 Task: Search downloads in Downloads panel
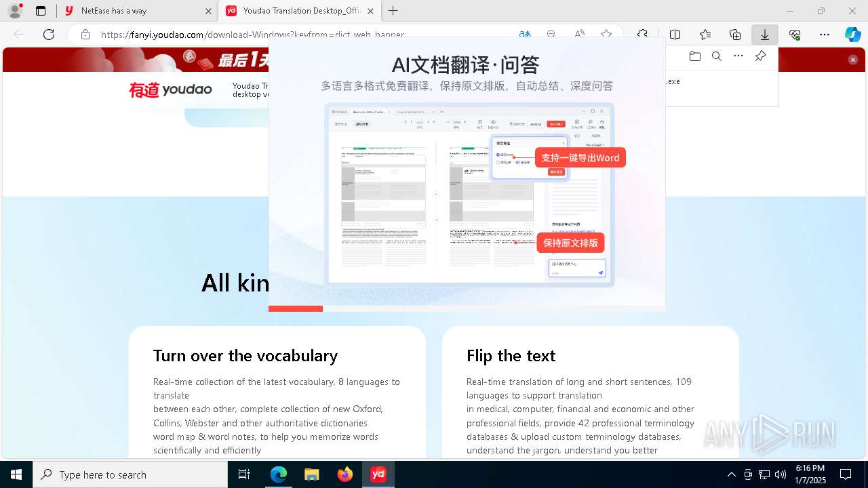coord(717,56)
